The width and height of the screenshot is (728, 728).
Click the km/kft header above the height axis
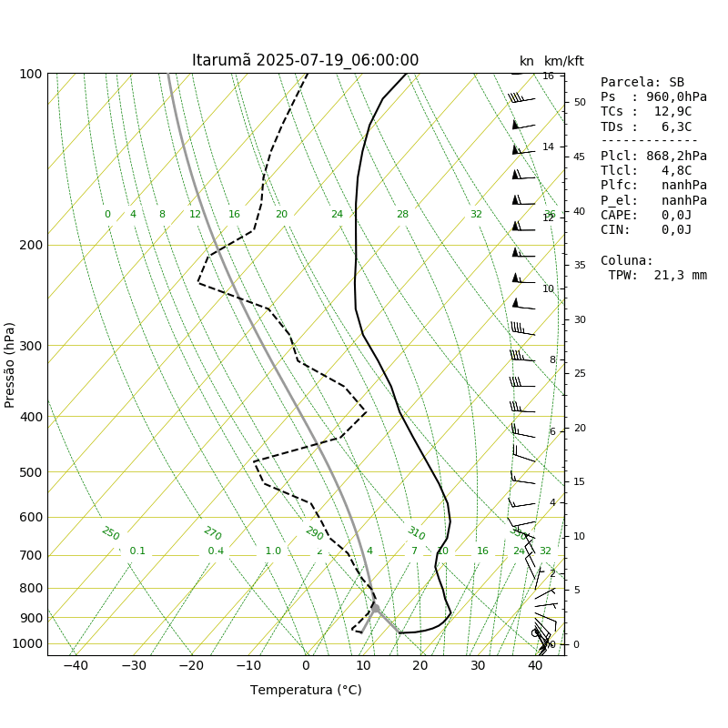tap(563, 61)
